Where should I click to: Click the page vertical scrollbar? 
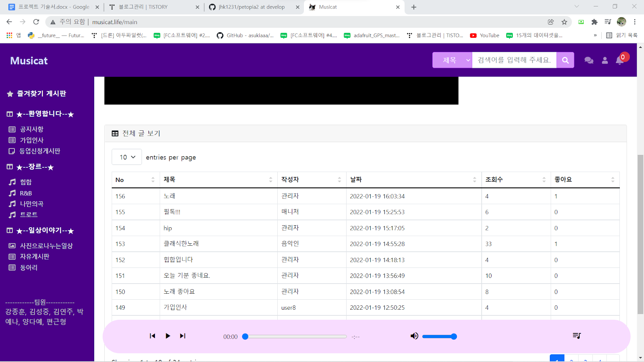640,234
